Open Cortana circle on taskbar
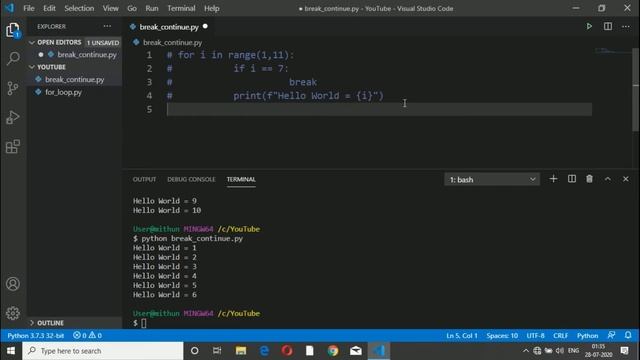 (x=195, y=351)
